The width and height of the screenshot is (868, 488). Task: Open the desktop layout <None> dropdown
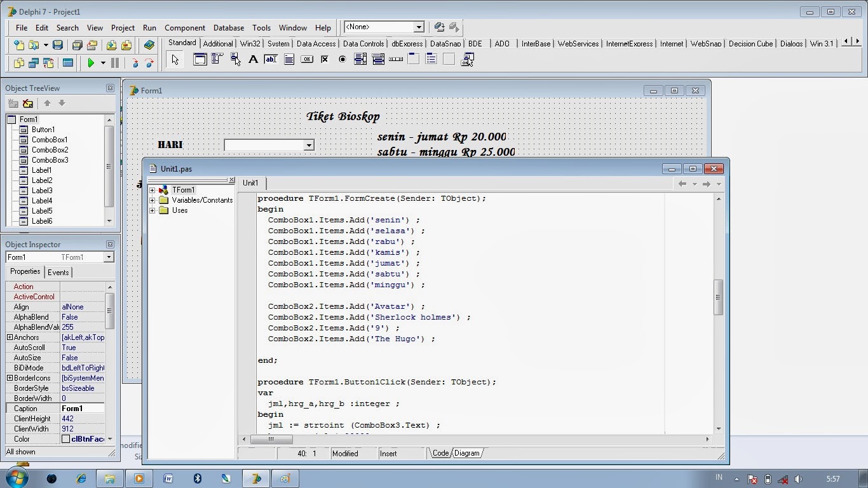[419, 27]
